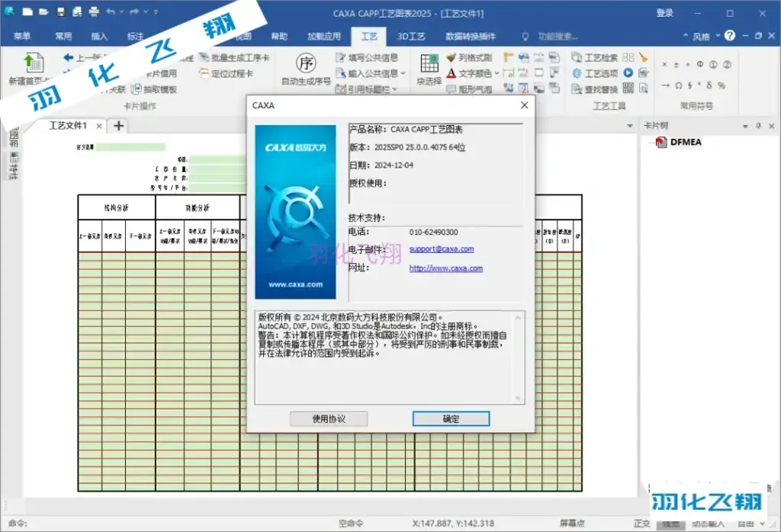Image resolution: width=781 pixels, height=532 pixels.
Task: Insert the delta symbol from 常用符号
Action: 709,85
